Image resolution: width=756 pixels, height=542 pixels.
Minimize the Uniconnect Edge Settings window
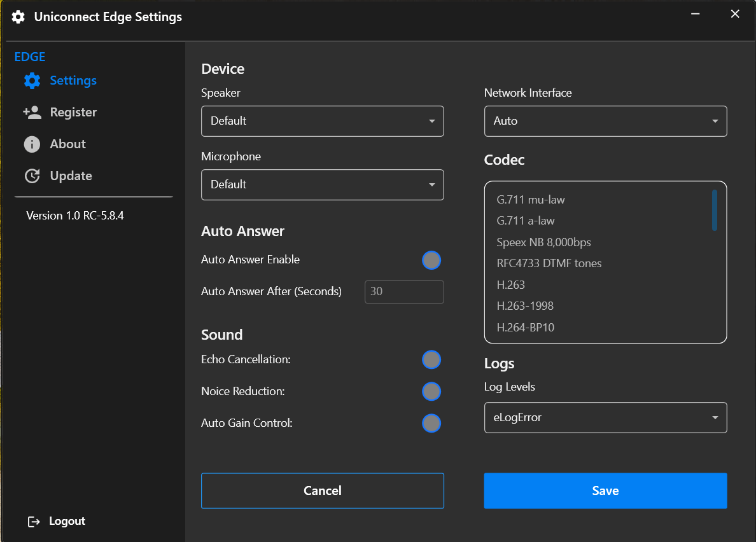click(x=697, y=14)
